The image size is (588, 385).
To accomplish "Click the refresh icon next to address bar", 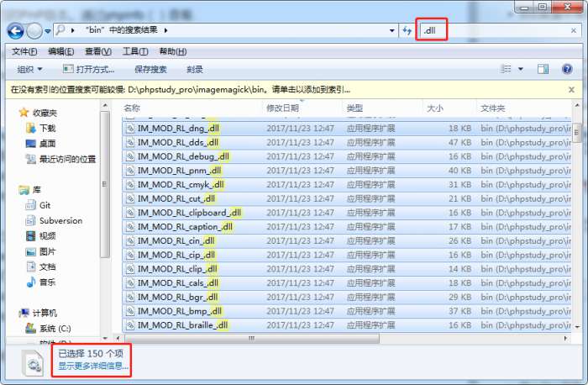I will coord(407,30).
